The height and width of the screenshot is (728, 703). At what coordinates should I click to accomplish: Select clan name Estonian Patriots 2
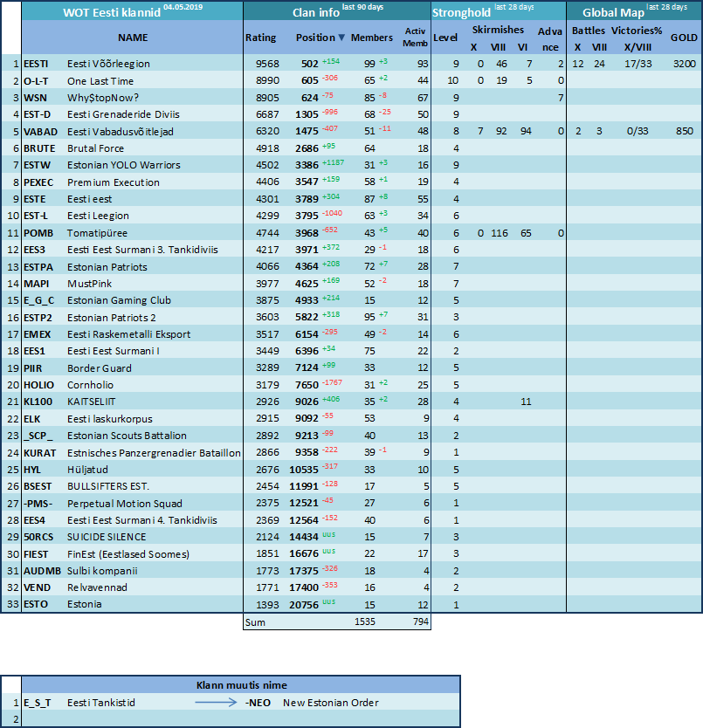pos(112,318)
